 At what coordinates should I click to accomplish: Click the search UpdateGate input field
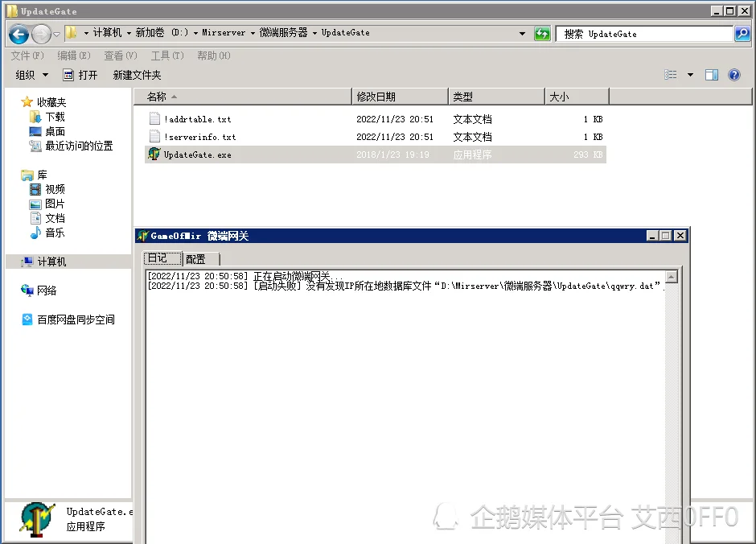(x=644, y=34)
